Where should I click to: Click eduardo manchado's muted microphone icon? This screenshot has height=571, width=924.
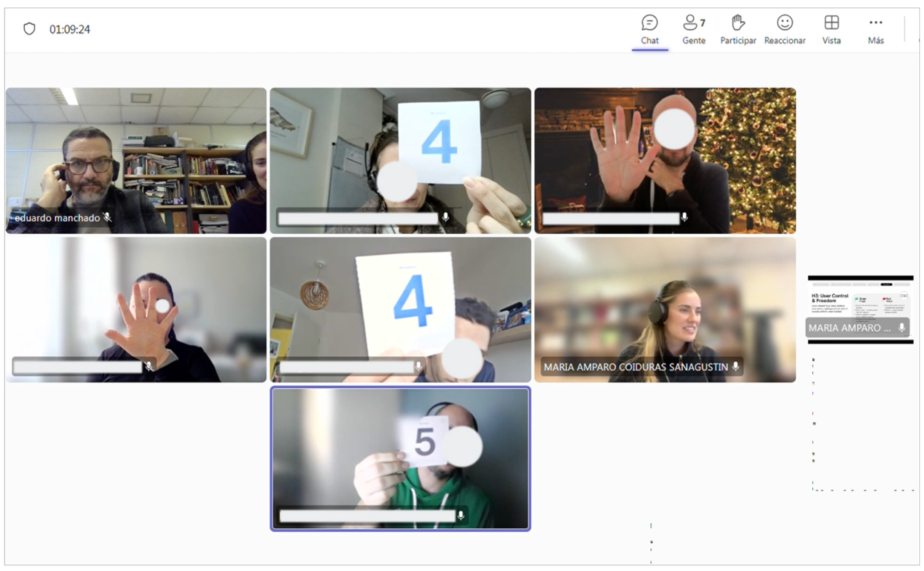click(x=107, y=217)
